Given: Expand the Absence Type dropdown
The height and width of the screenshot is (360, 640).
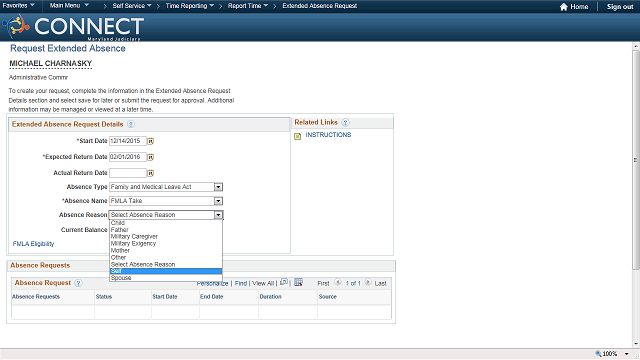Looking at the screenshot, I should click(x=218, y=187).
